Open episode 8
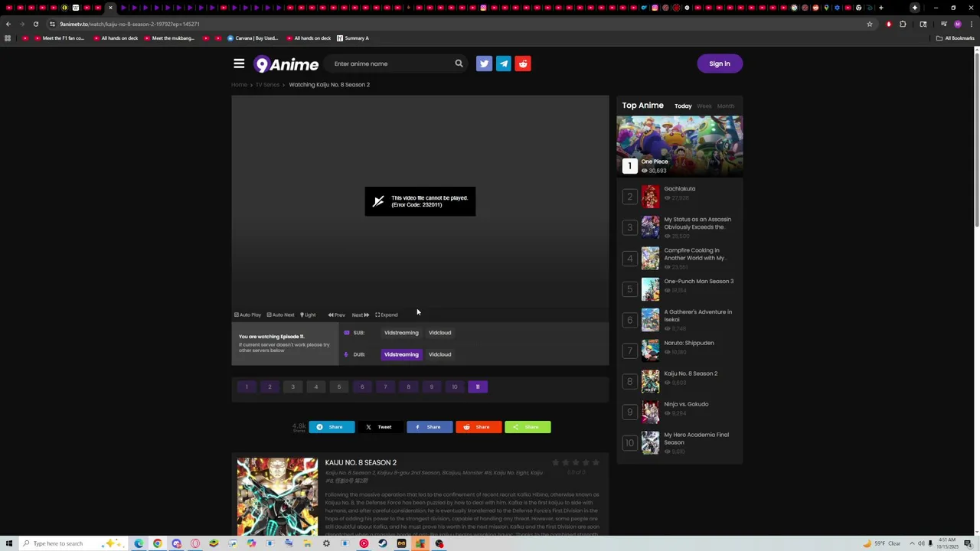 pos(408,386)
